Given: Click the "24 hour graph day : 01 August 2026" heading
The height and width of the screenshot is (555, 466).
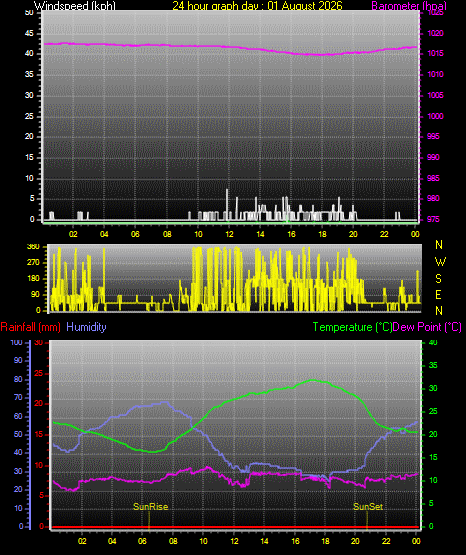Looking at the screenshot, I should (x=258, y=6).
